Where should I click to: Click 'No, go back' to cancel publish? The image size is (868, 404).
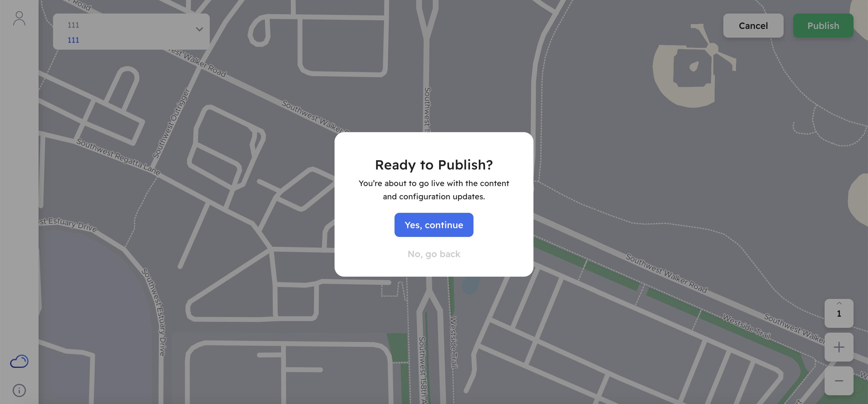[x=433, y=254]
